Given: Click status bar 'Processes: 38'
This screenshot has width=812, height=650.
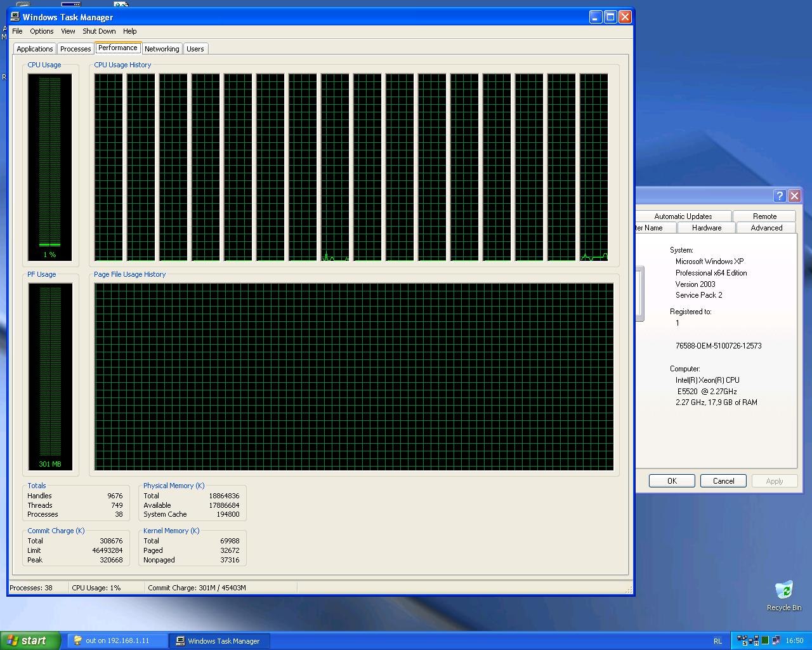Looking at the screenshot, I should [31, 588].
